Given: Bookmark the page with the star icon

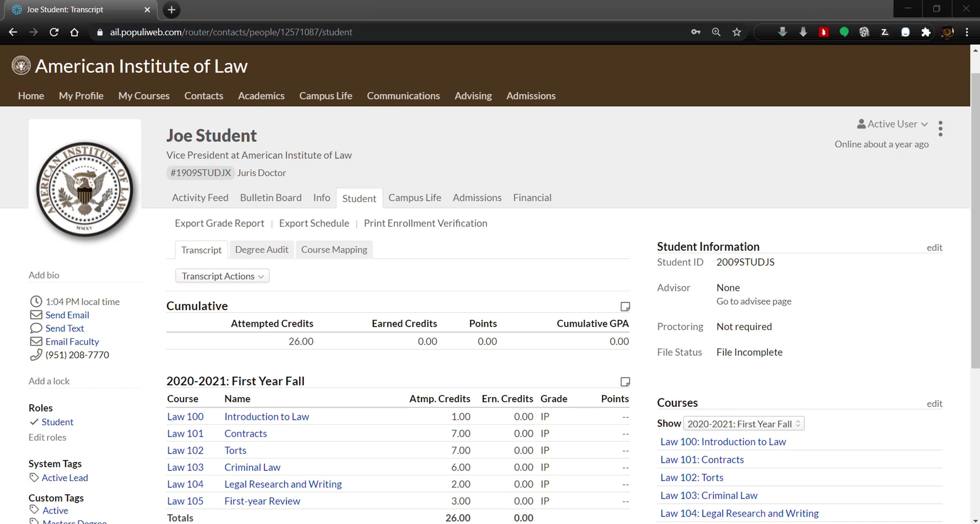Looking at the screenshot, I should 736,32.
